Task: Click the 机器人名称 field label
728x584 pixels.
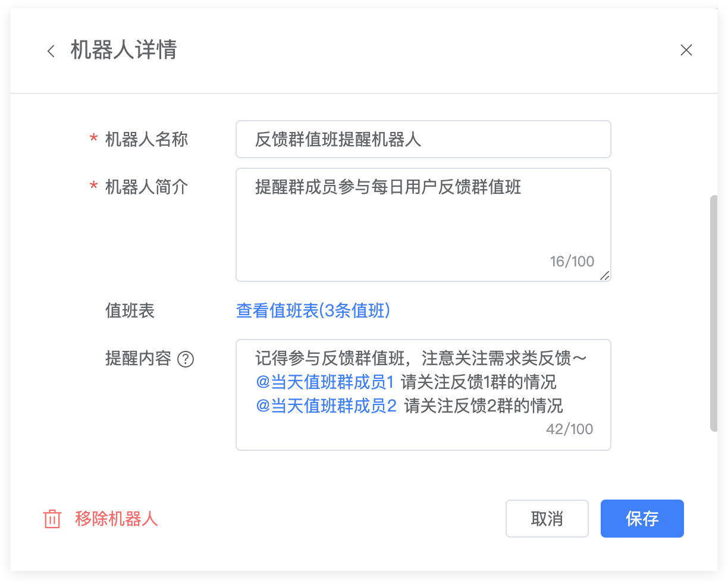Action: click(146, 140)
